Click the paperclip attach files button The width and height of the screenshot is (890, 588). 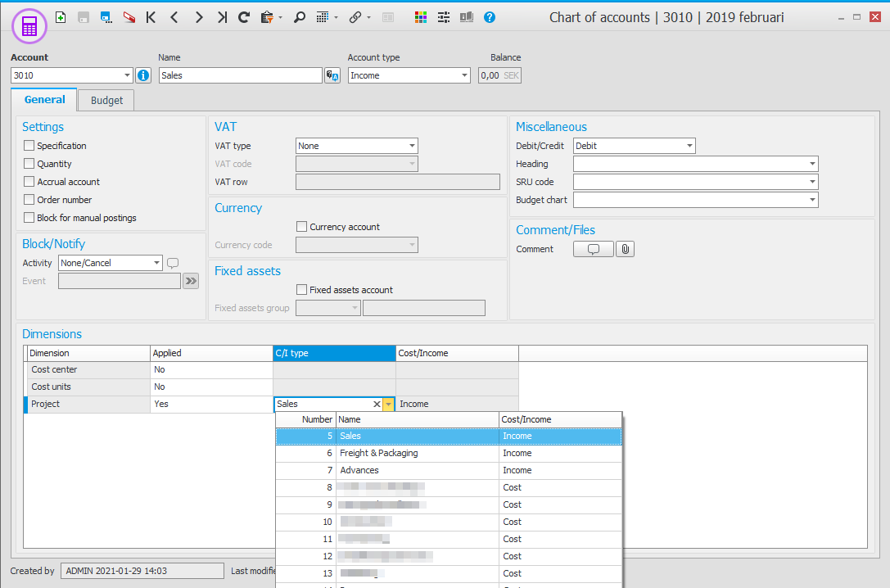pos(625,249)
